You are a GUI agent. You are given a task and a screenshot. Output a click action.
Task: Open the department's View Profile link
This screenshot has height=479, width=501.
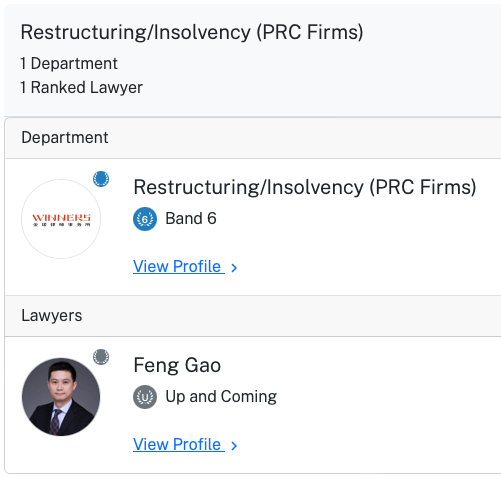(x=179, y=266)
